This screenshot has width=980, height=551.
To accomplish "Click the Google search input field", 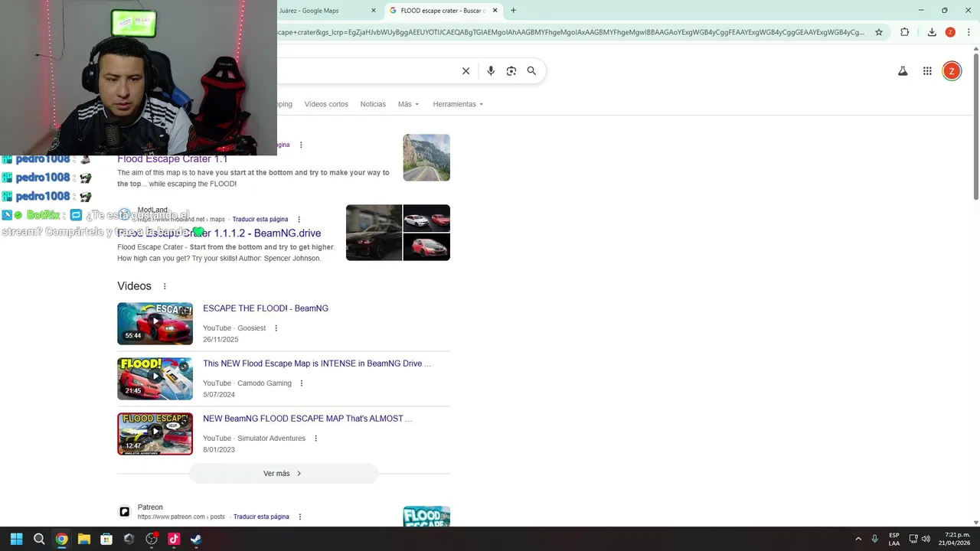I will pyautogui.click(x=367, y=70).
